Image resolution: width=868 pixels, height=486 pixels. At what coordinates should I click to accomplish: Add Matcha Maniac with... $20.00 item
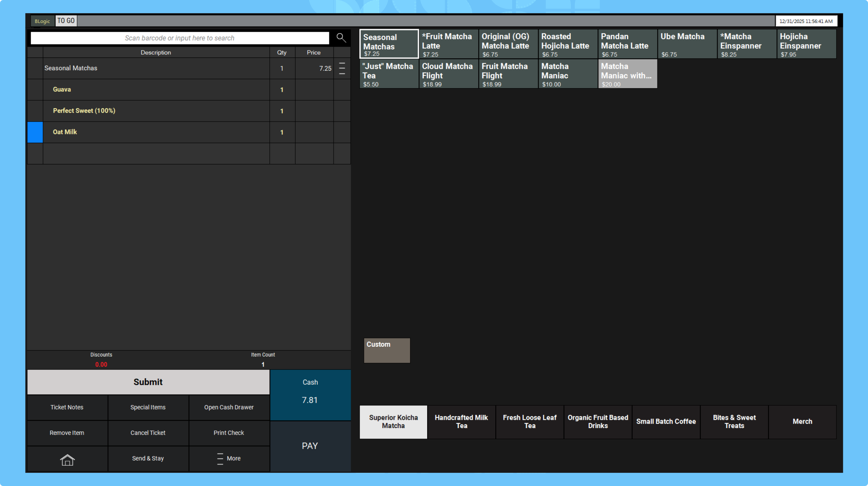pos(628,74)
